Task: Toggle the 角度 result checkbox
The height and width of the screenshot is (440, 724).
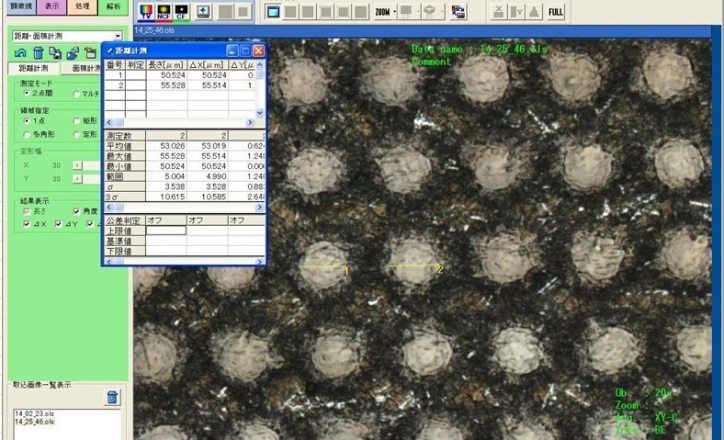Action: pos(77,211)
